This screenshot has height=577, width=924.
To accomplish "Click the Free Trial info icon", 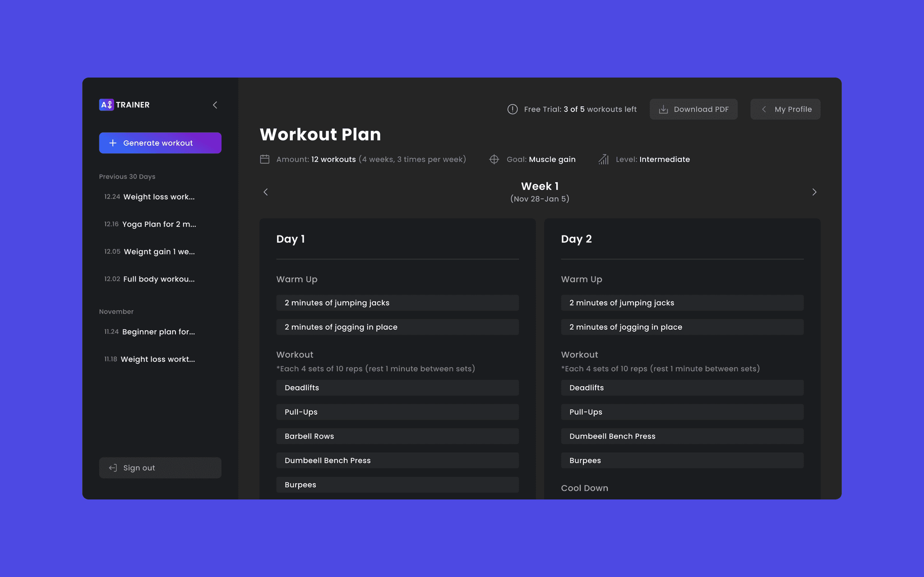I will (513, 109).
